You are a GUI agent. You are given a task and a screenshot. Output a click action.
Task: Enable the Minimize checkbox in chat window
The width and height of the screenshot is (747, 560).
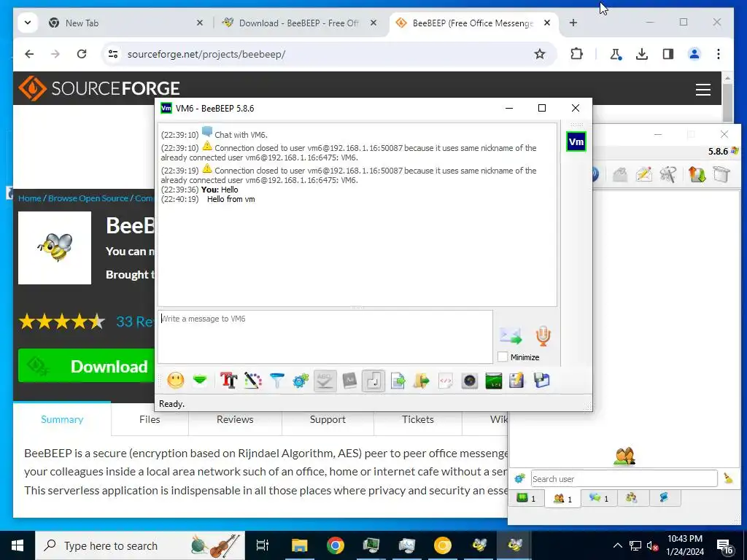pyautogui.click(x=503, y=357)
